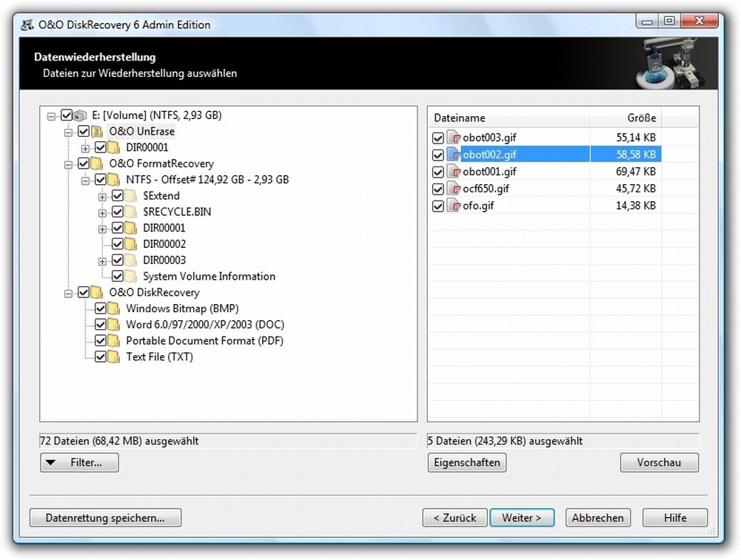
Task: Collapse the O&O FormatRecovery node
Action: [69, 165]
